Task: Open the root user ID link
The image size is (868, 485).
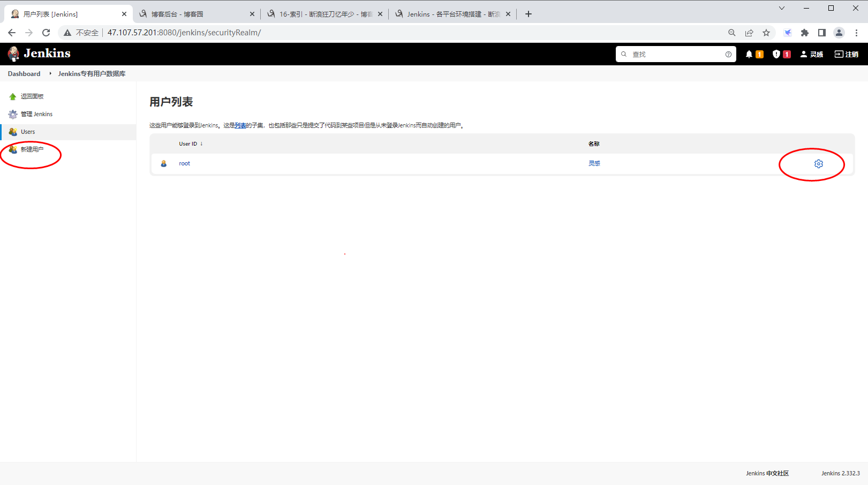Action: pos(184,163)
